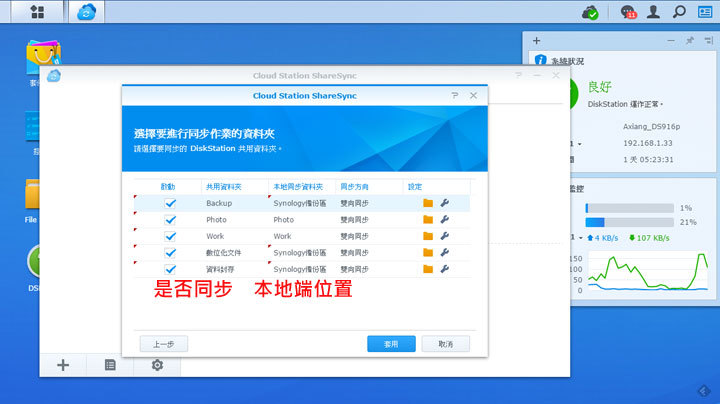Toggle the widgets panel icon

point(705,12)
